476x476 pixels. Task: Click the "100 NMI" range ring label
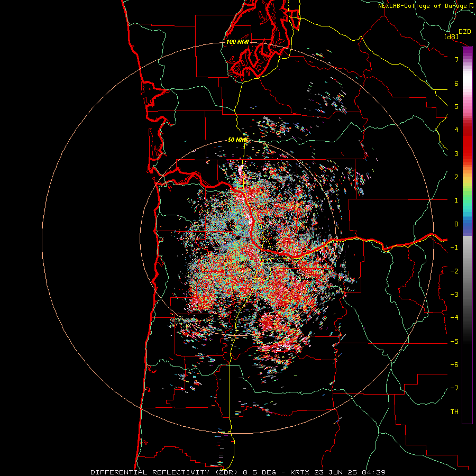point(237,42)
